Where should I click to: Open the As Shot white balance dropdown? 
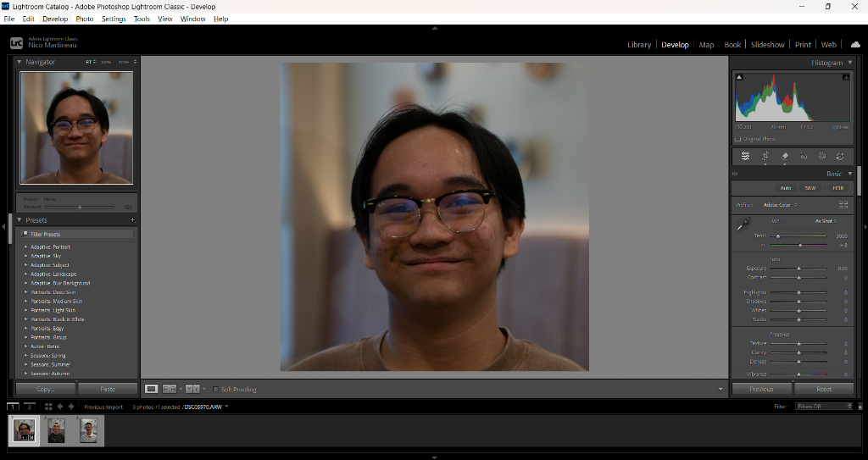[826, 221]
